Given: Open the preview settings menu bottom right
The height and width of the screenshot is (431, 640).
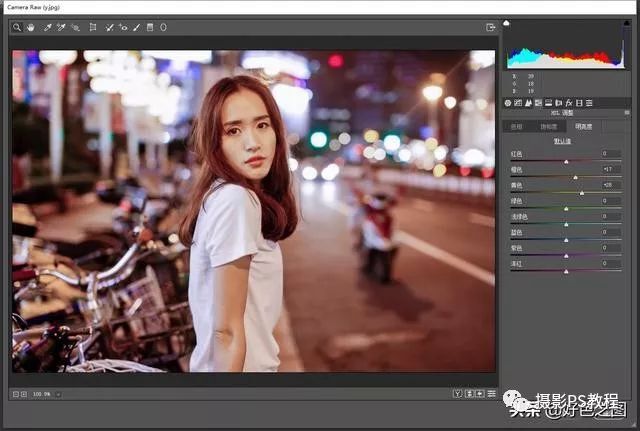Looking at the screenshot, I should pyautogui.click(x=491, y=394).
